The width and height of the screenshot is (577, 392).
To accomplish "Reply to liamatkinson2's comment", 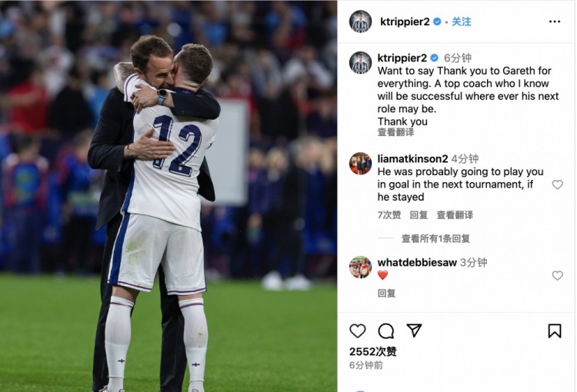I will [419, 214].
